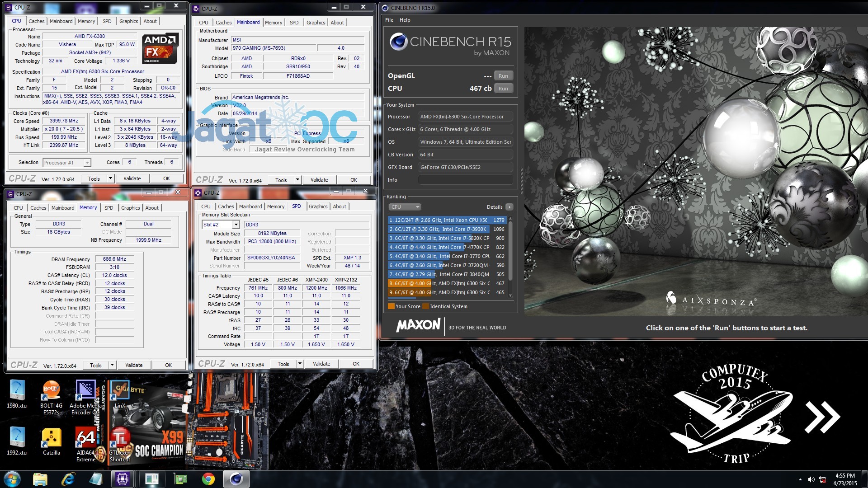This screenshot has height=488, width=868.
Task: Click Google Chrome in the taskbar
Action: coord(208,479)
